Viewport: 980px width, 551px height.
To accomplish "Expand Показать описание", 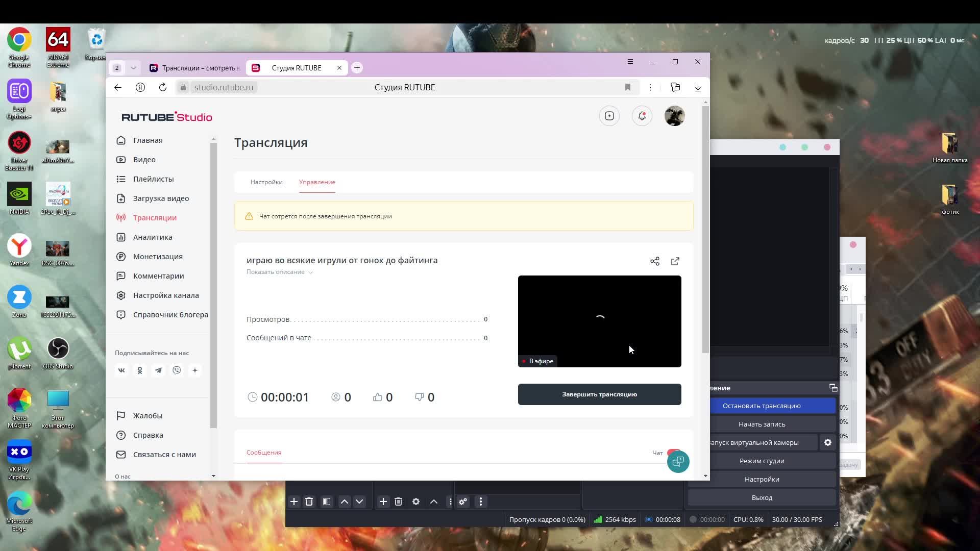I will click(x=280, y=272).
